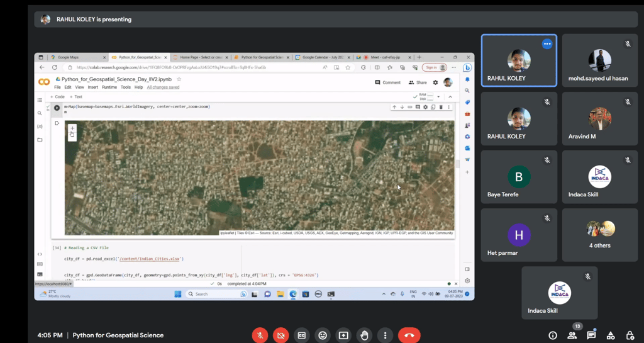Star the Python_for_Geospatial_Science notebook
Screen dimensions: 644x343
click(179, 79)
